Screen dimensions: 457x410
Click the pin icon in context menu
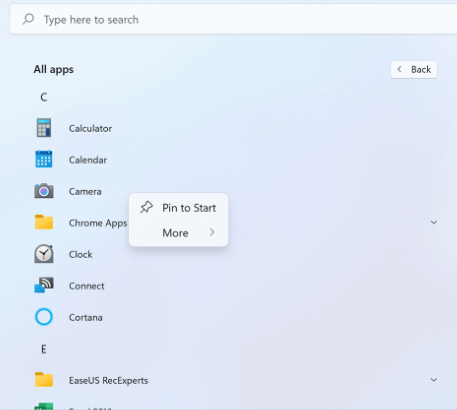(146, 207)
